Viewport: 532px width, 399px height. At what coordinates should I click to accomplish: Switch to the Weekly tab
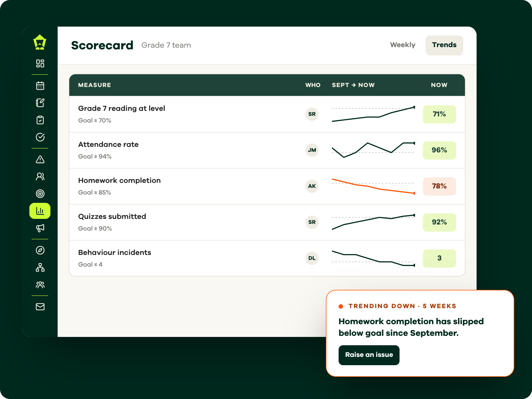point(403,45)
